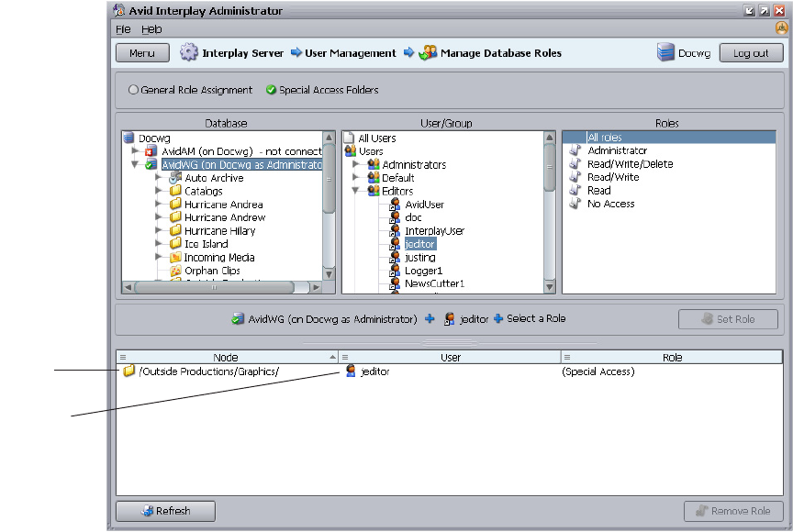Image resolution: width=793 pixels, height=532 pixels.
Task: Click the Interplay Server gear icon
Action: click(x=189, y=52)
